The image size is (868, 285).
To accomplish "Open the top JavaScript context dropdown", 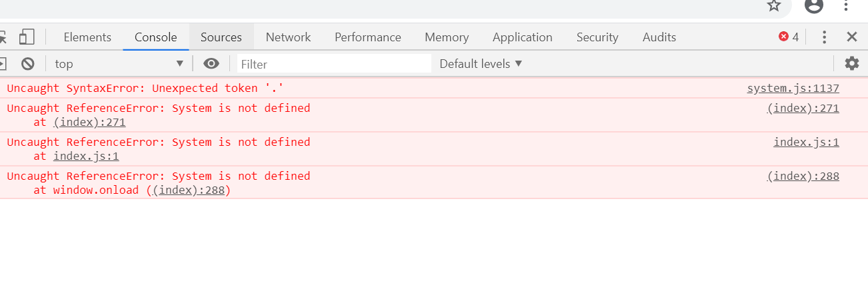I will 119,64.
